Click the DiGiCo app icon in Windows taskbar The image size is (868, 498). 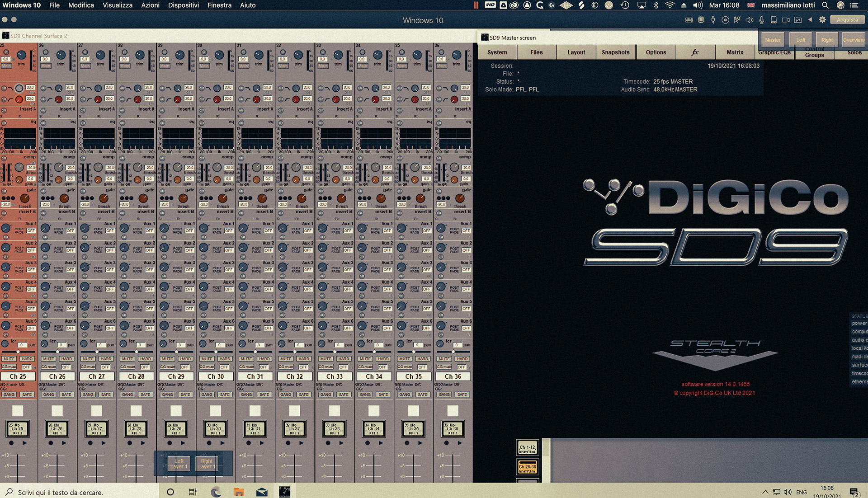[x=285, y=492]
